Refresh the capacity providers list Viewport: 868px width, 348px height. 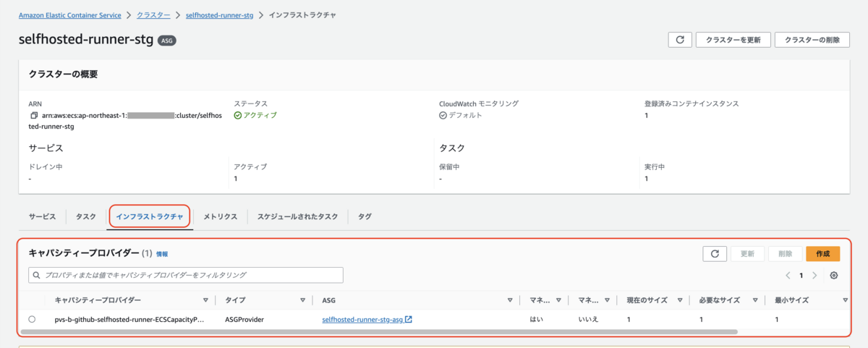pos(715,254)
